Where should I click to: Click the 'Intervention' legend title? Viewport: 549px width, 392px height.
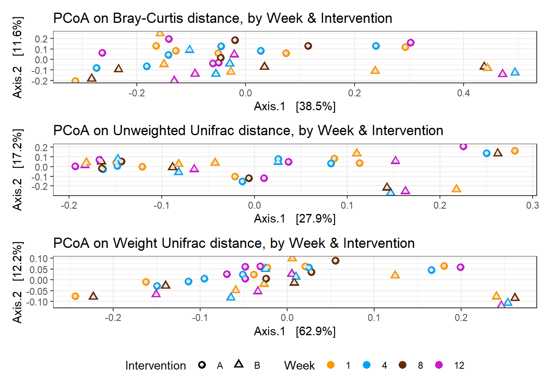(x=155, y=365)
